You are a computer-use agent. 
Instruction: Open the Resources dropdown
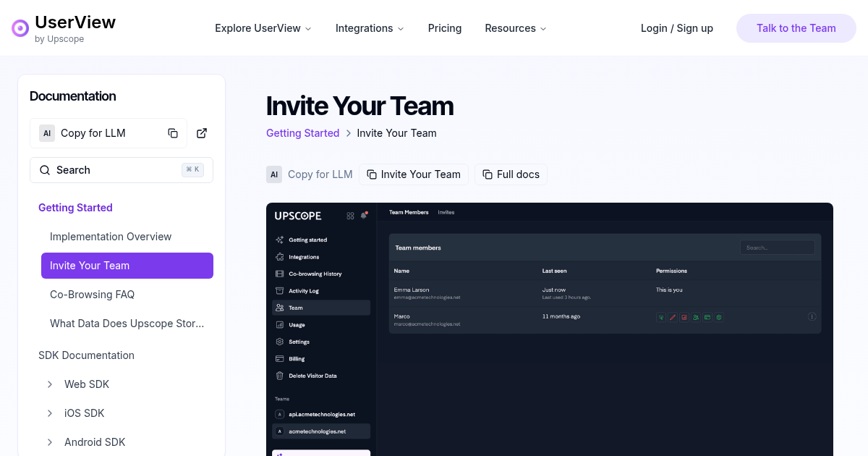(516, 28)
